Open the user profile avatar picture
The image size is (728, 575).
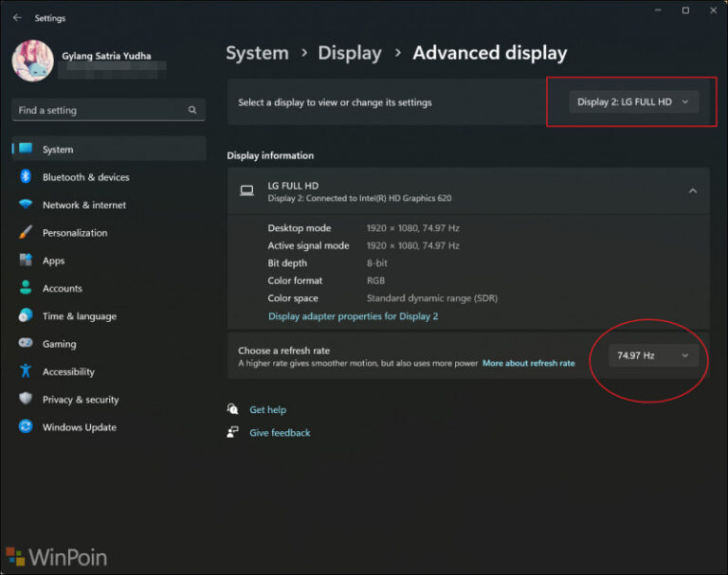pos(32,61)
